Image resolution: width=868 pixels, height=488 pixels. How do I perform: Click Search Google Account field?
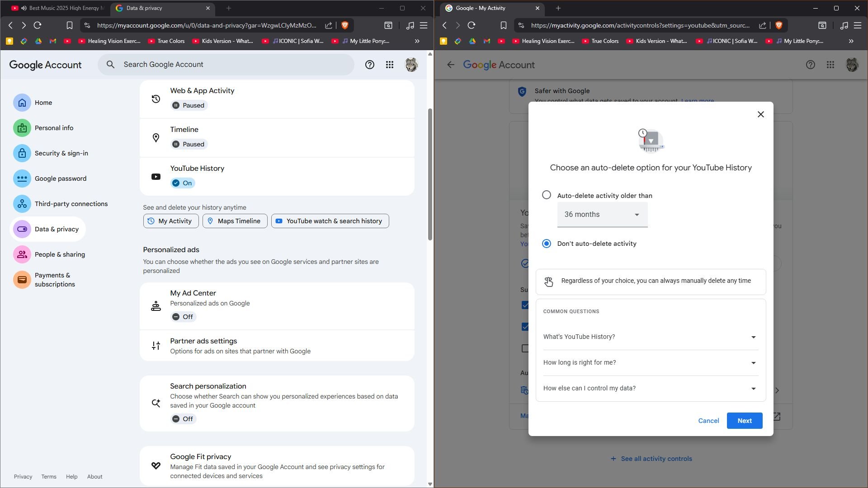coord(226,65)
